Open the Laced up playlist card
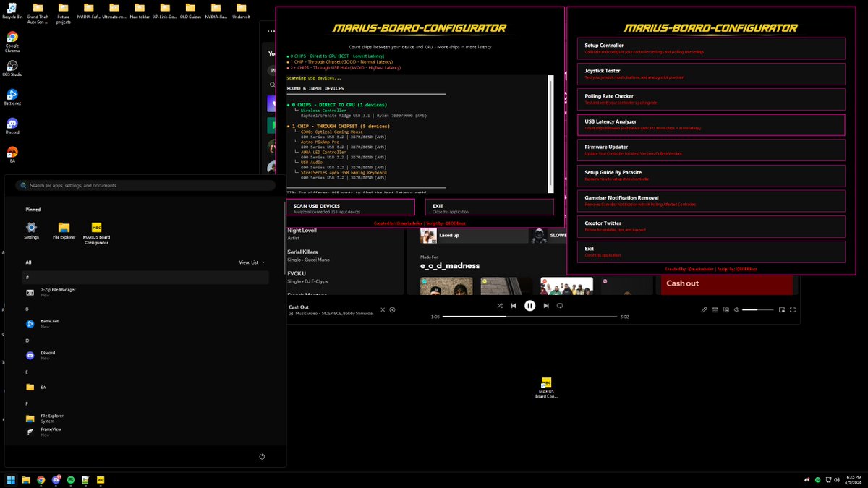 (x=473, y=236)
